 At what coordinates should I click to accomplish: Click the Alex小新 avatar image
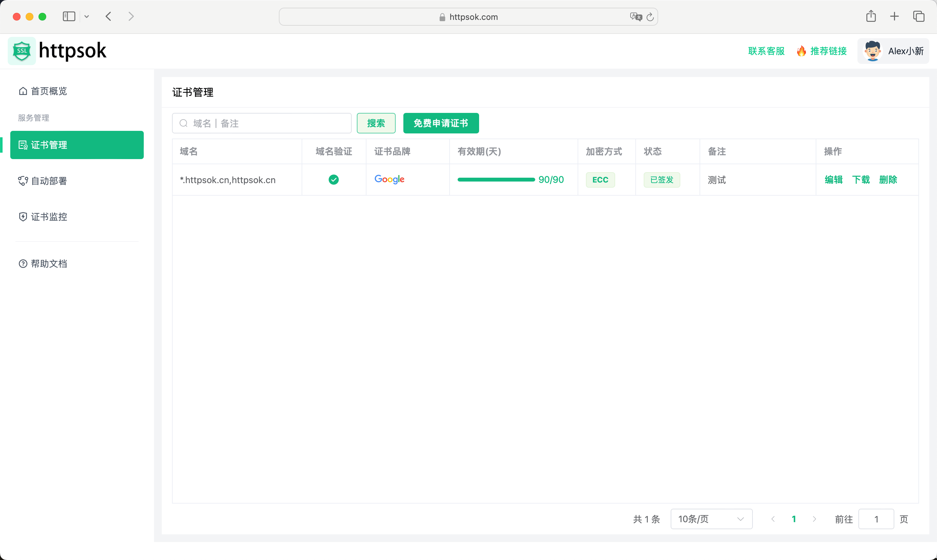click(873, 50)
